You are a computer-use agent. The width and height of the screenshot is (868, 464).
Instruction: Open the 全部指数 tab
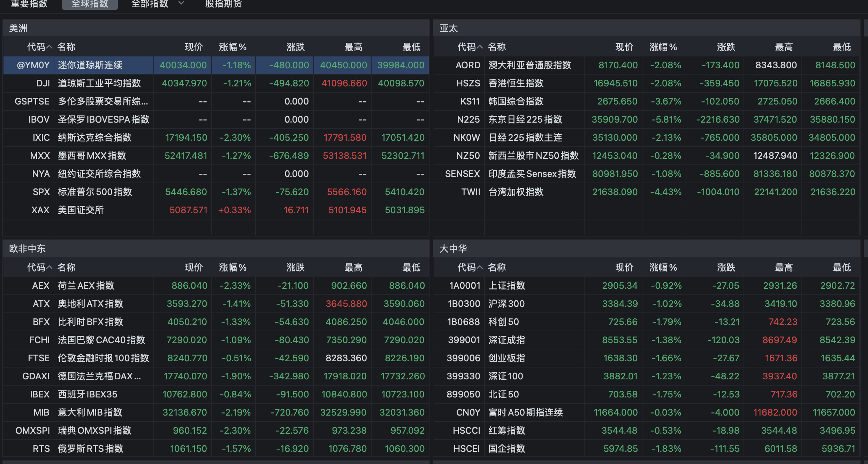click(150, 4)
